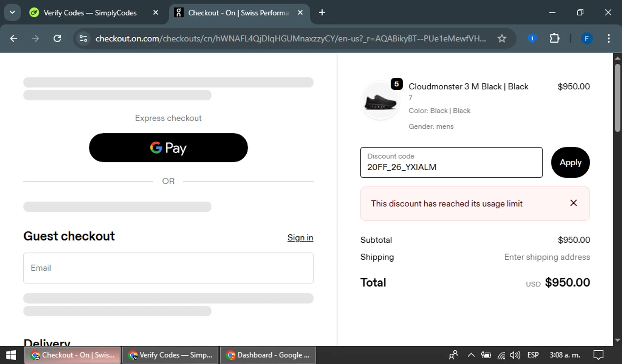The image size is (622, 364).
Task: Bookmark this page with the star icon
Action: 502,39
